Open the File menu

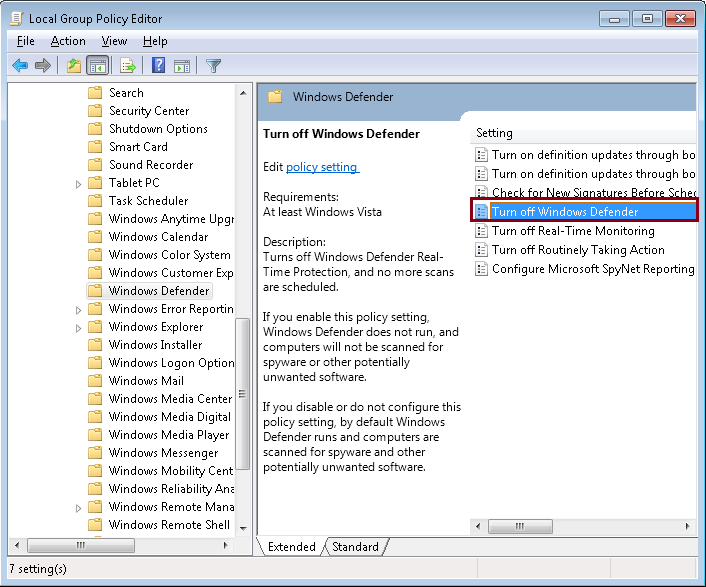pos(26,41)
